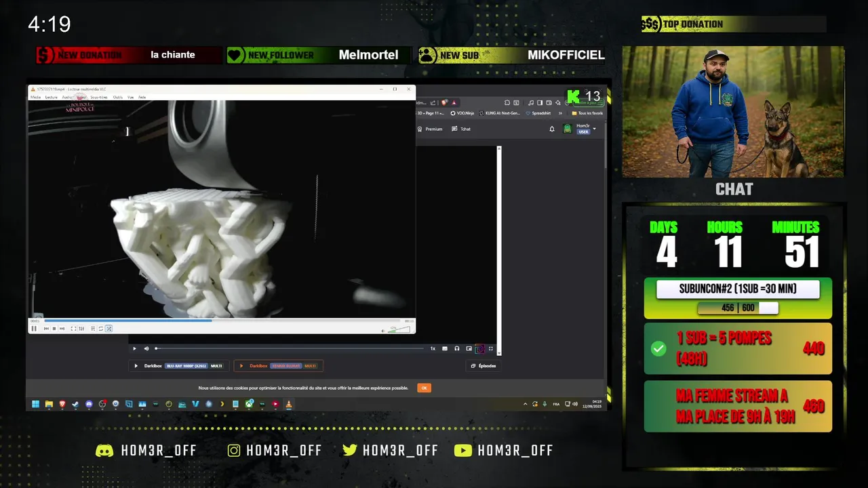Click the headphones audio track icon

(457, 348)
